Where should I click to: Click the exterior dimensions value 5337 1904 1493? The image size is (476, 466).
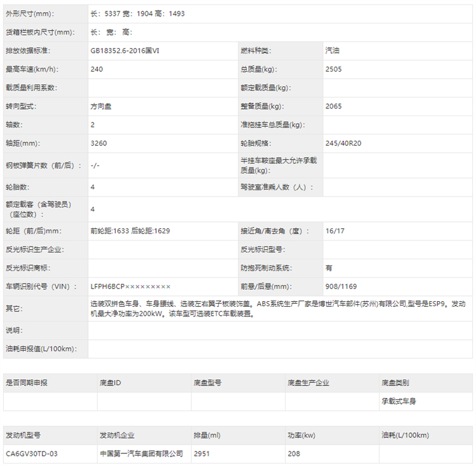[138, 13]
